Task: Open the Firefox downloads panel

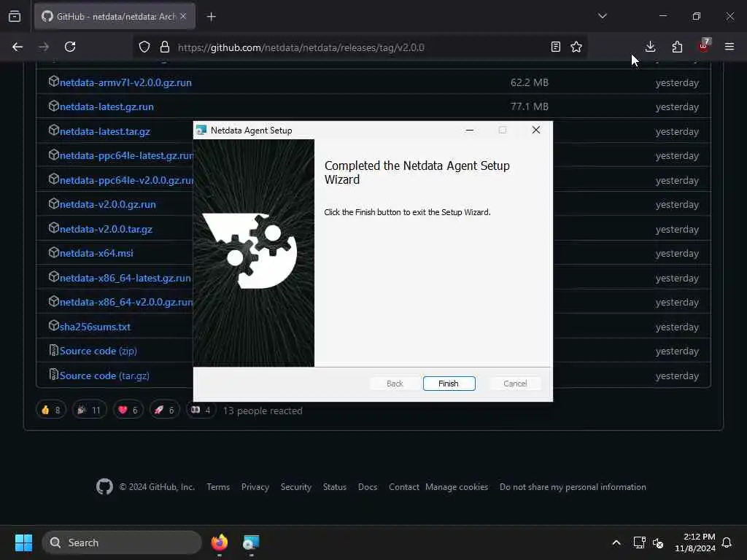Action: coord(650,47)
